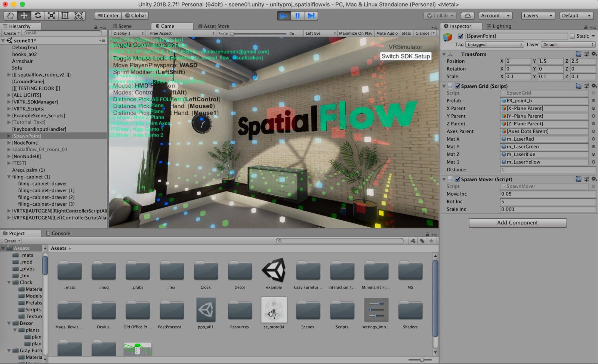Click the Play button
Screen dimensions: 598x364
pyautogui.click(x=284, y=16)
